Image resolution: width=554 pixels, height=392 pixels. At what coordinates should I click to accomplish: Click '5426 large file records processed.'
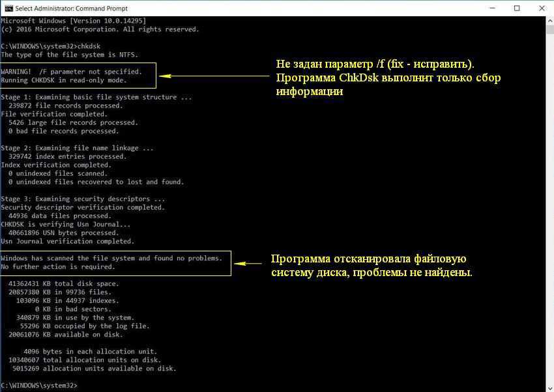(x=74, y=122)
